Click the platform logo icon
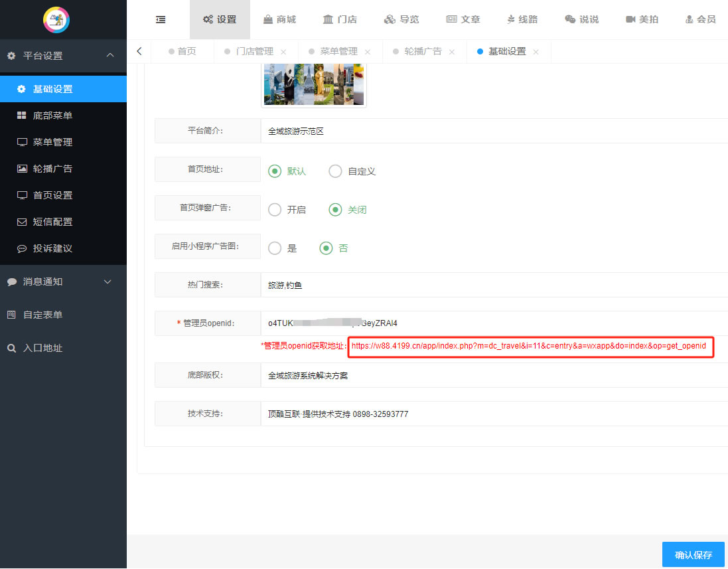Viewport: 728px width, 569px height. 56,20
